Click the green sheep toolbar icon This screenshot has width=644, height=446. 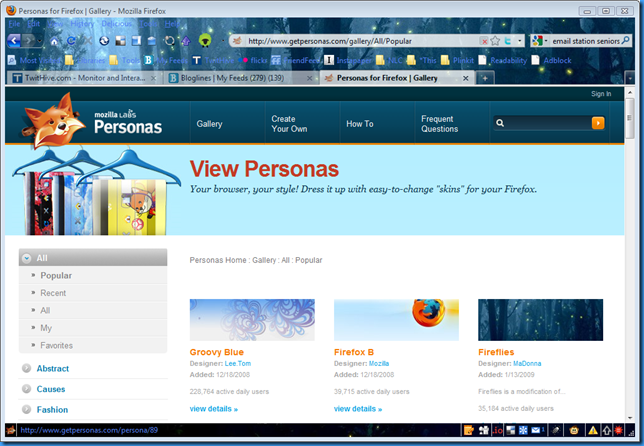tap(205, 40)
